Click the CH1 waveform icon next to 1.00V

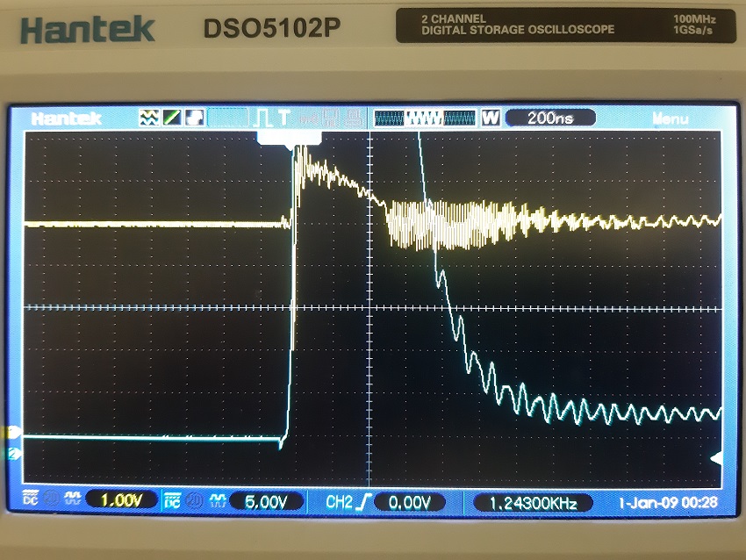(72, 499)
